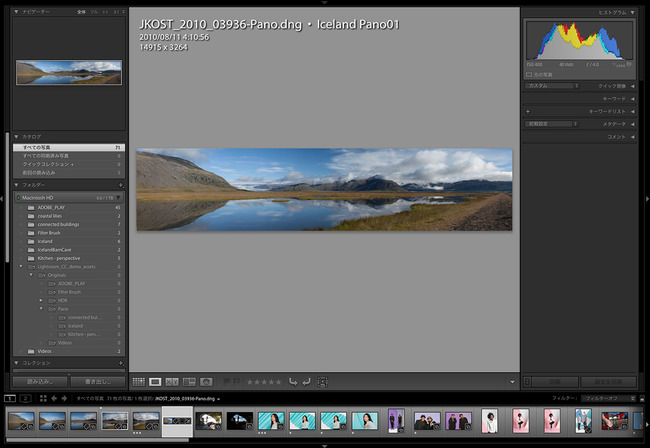Toggle the filmstrip with the bottom arrow

[325, 446]
